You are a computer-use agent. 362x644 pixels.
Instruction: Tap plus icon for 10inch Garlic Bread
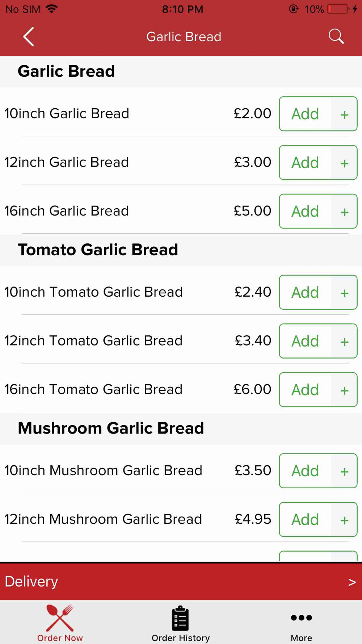344,114
